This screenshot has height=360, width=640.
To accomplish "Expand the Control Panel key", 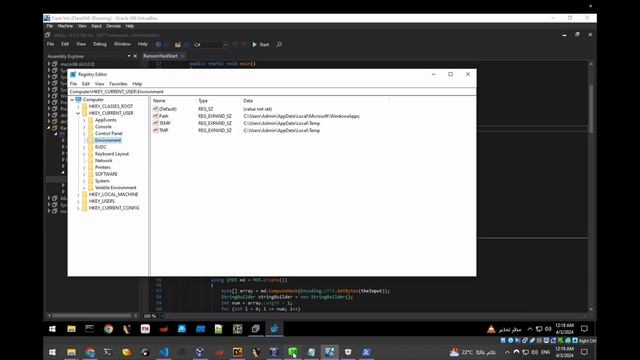I will point(84,133).
